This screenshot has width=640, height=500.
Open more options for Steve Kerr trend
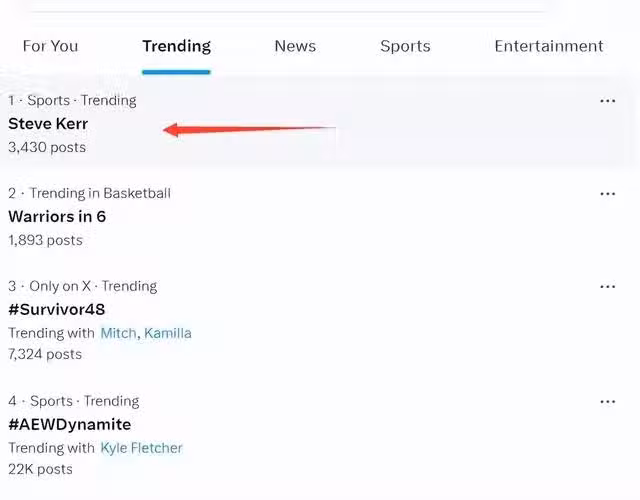(x=607, y=101)
